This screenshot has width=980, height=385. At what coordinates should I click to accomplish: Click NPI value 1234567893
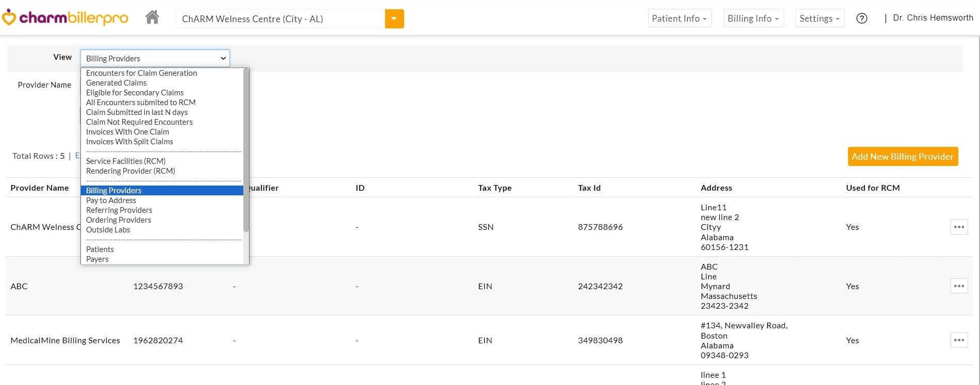158,287
